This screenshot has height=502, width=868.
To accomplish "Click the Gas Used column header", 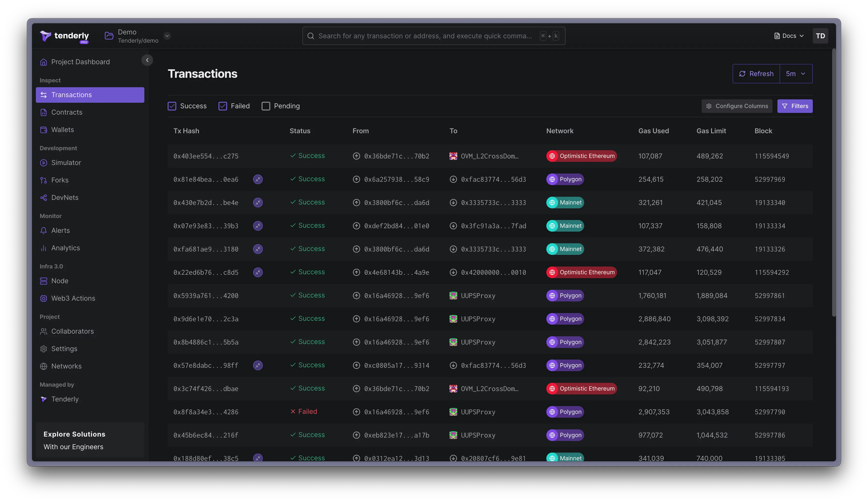I will pos(653,131).
